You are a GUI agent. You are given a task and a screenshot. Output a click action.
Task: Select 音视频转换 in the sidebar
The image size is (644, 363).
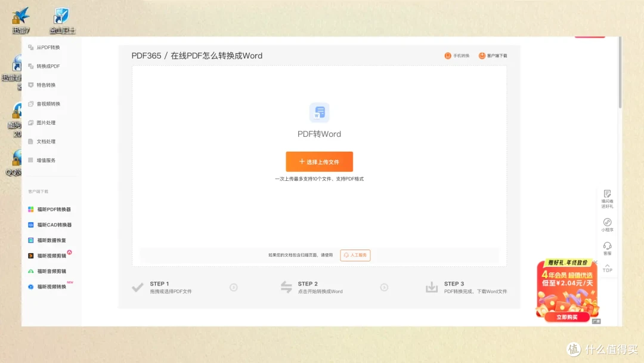pos(48,104)
